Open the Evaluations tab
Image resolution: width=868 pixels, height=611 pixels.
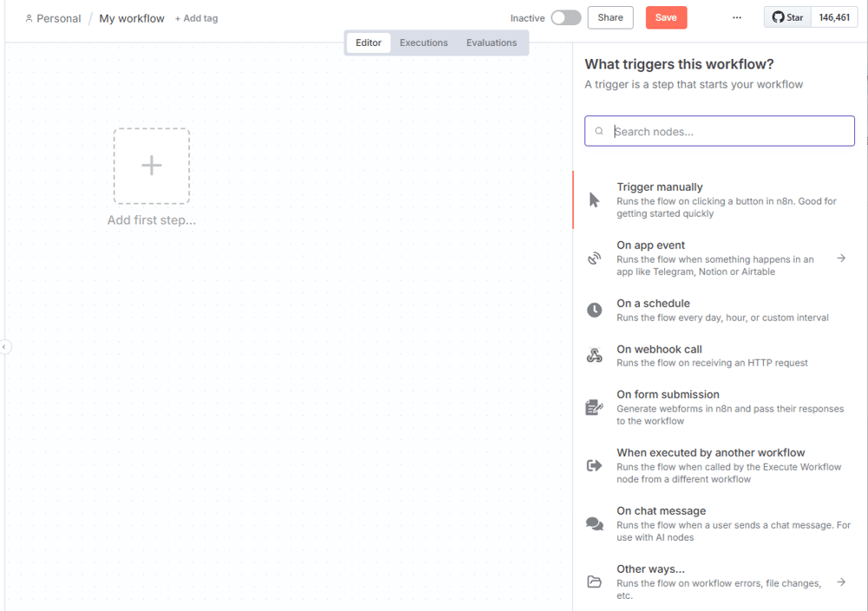coord(491,43)
